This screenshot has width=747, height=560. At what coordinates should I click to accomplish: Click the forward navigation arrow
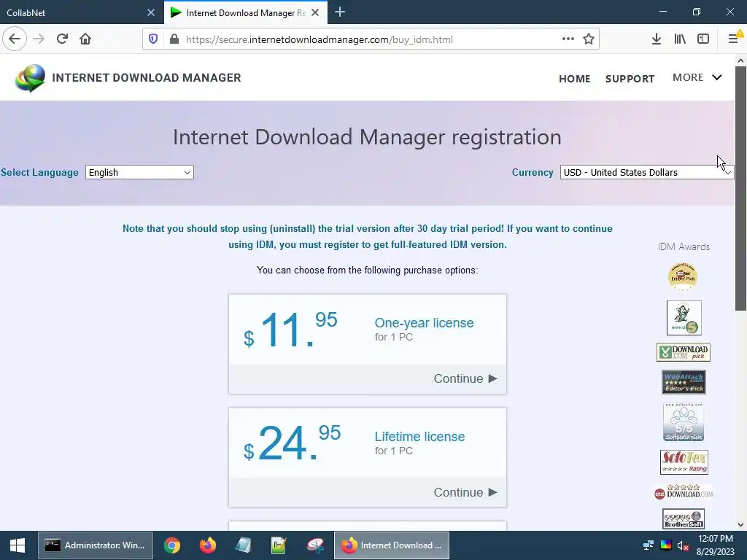click(39, 39)
